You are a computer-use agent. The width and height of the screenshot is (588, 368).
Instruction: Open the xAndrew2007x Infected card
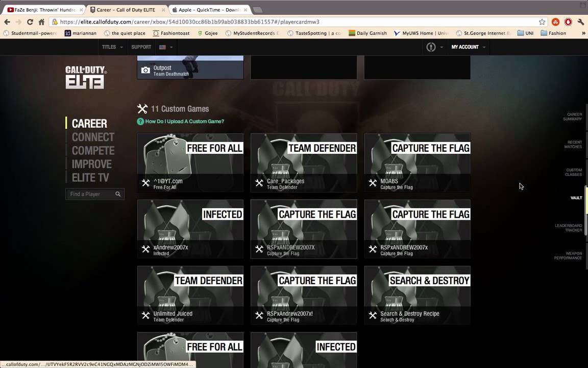tap(190, 229)
